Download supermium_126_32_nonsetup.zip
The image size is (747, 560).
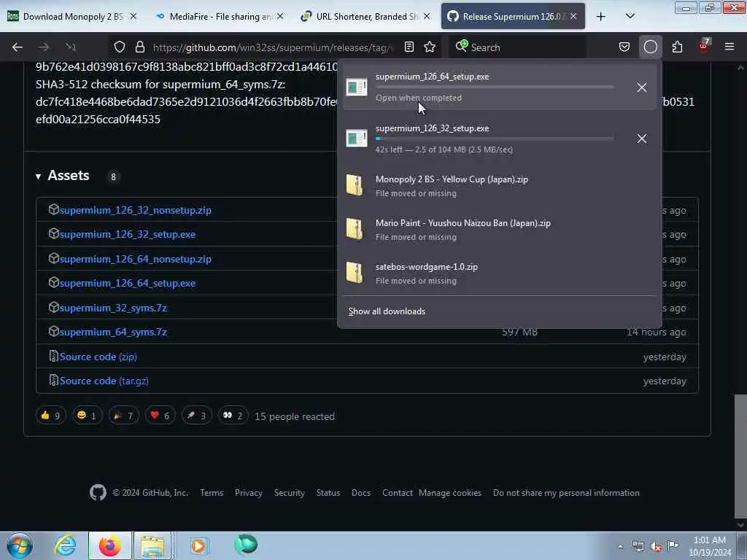tap(135, 210)
